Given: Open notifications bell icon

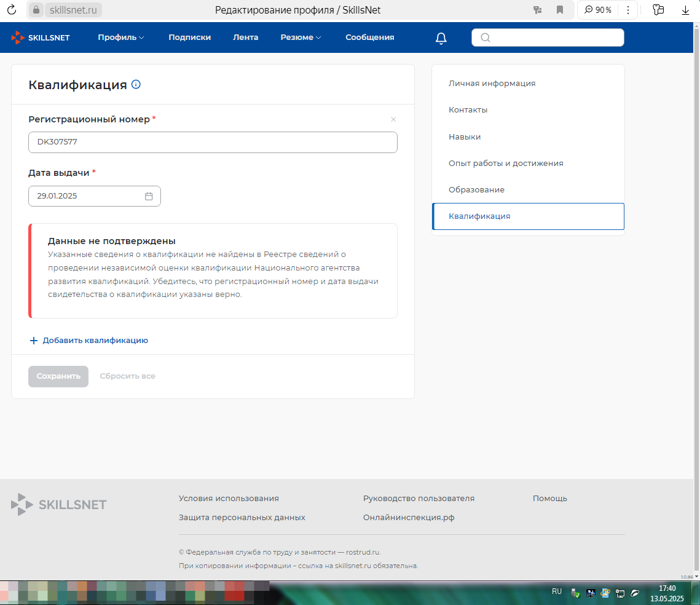Looking at the screenshot, I should pyautogui.click(x=441, y=38).
